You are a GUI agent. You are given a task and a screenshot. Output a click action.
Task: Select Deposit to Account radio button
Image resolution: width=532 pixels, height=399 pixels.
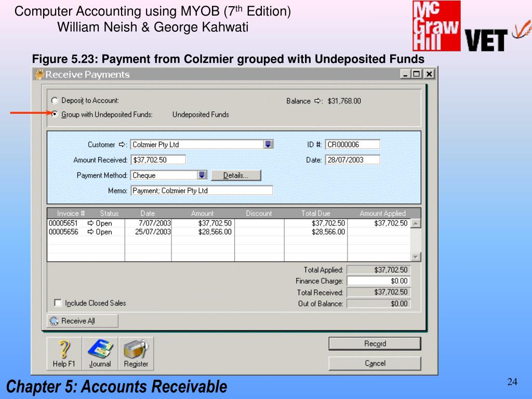54,100
